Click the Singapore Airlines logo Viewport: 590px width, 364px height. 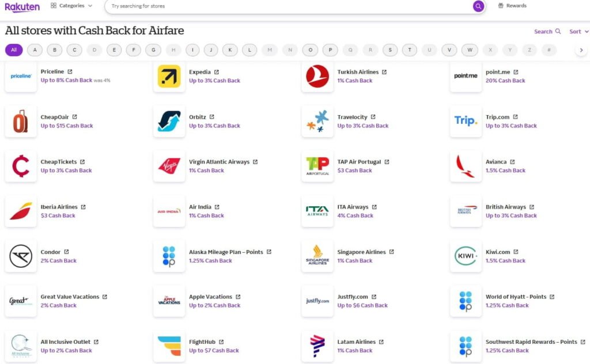[317, 256]
